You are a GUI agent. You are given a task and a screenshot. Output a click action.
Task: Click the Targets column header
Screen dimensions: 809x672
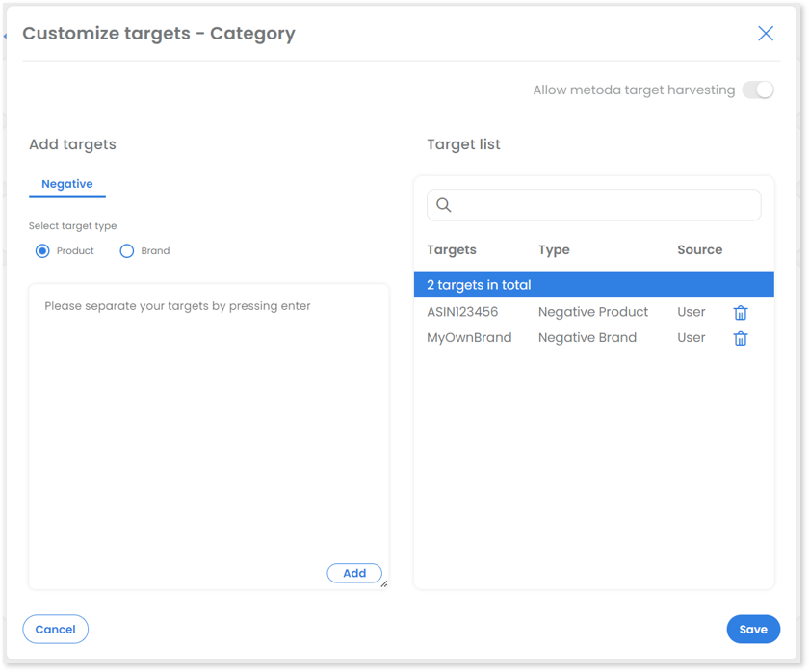point(452,250)
